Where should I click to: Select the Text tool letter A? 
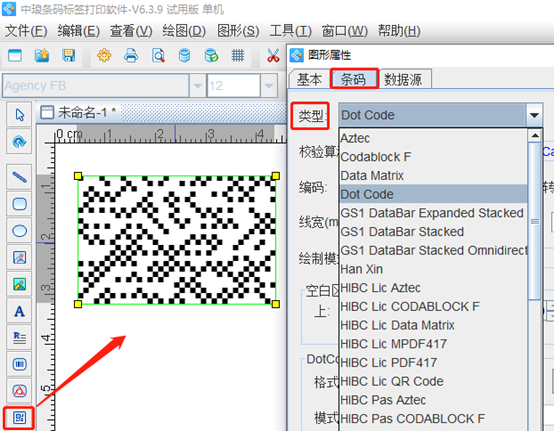19,311
